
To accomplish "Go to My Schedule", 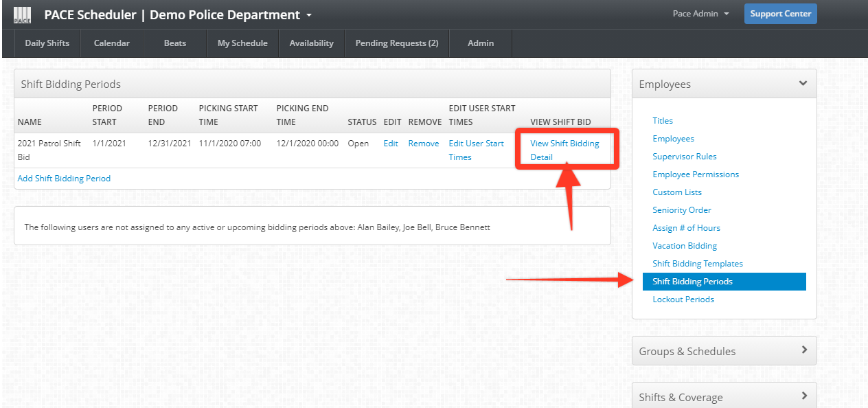I will [x=242, y=43].
